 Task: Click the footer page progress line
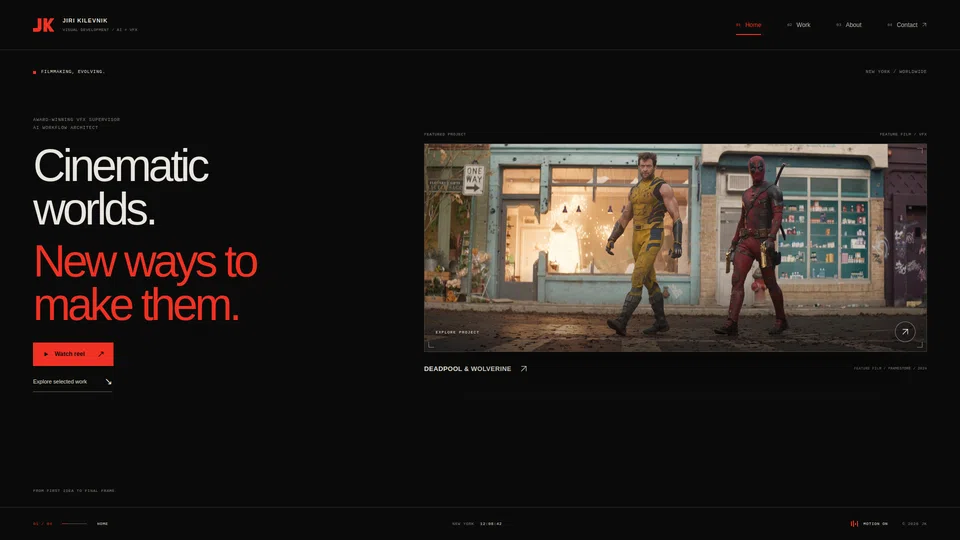[74, 524]
